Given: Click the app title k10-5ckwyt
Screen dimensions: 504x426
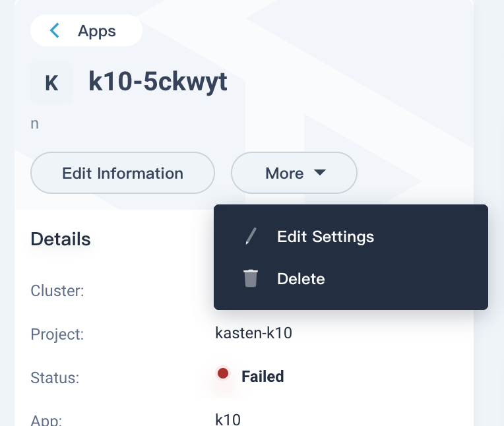Looking at the screenshot, I should coord(158,82).
